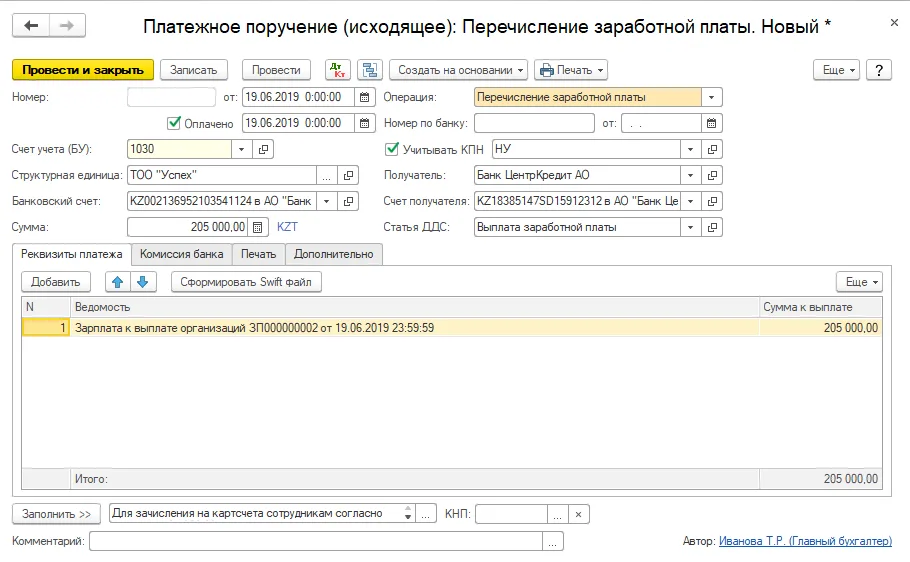This screenshot has height=562, width=910.
Task: Open the calendar for the bank number date
Action: [x=712, y=123]
